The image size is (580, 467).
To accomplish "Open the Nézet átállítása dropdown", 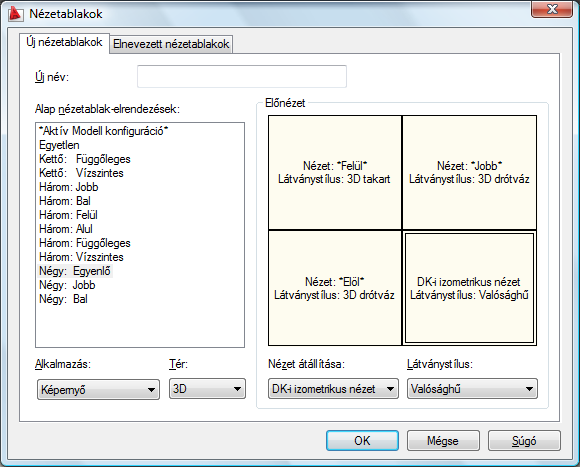I will [333, 389].
